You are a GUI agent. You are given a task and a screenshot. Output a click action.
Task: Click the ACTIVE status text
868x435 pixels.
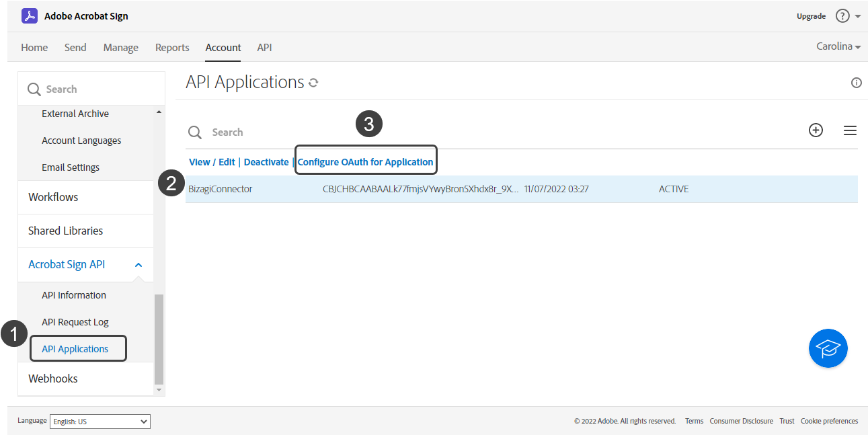click(674, 189)
